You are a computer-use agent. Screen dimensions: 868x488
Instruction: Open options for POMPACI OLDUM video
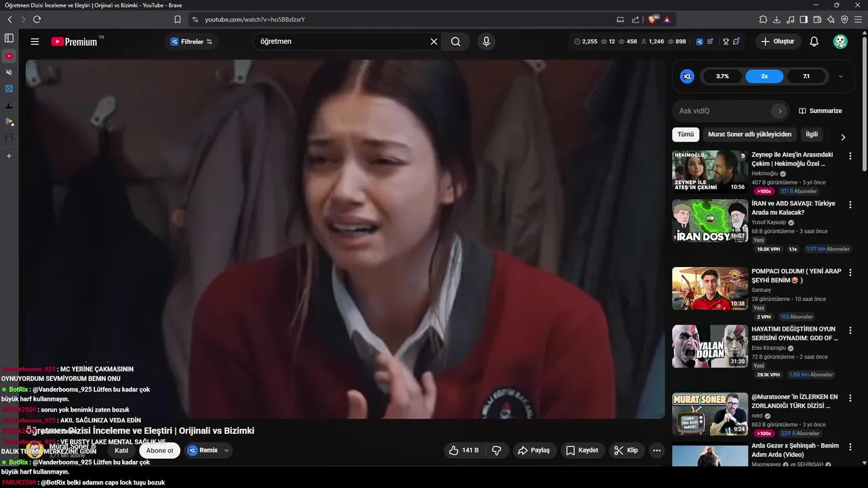(850, 272)
